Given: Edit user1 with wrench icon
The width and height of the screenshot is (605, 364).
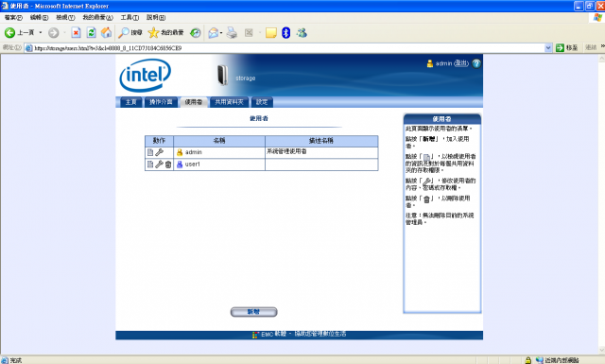Looking at the screenshot, I should tap(159, 165).
